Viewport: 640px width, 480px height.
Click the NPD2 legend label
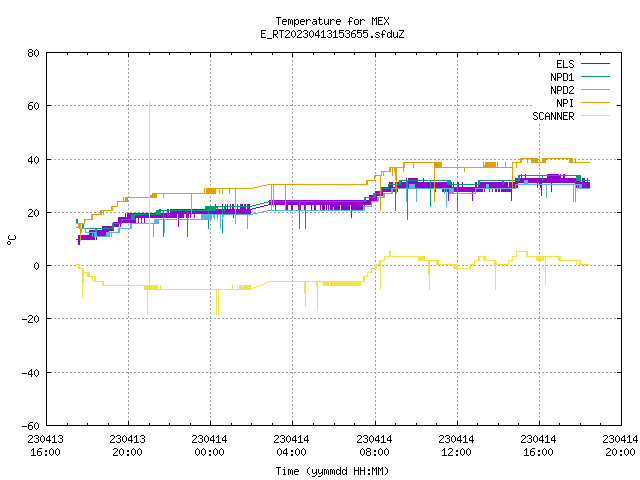click(x=562, y=90)
